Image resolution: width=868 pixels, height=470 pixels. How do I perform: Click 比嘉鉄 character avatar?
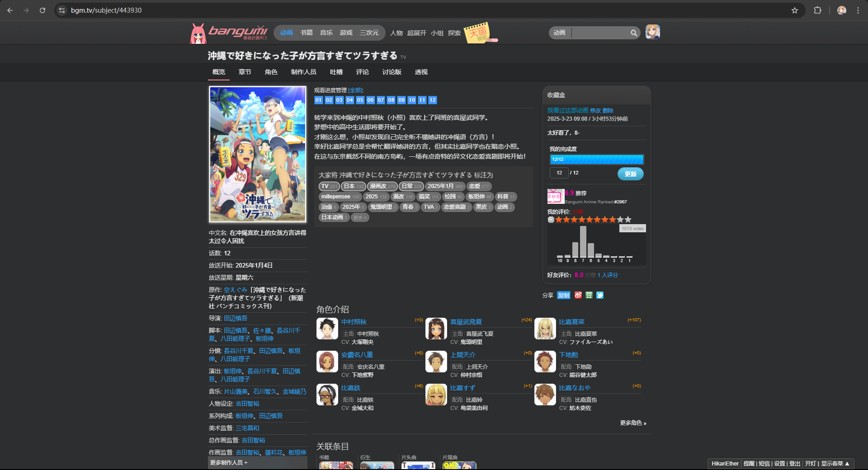327,395
